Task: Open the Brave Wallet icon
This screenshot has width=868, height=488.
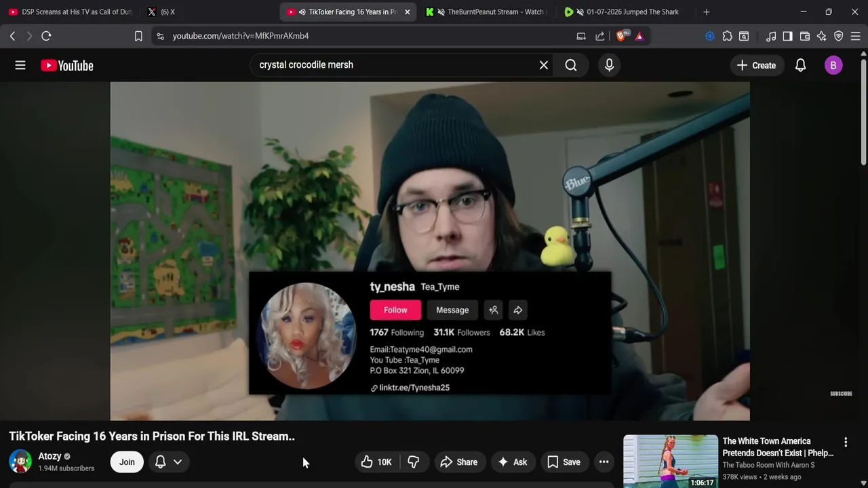Action: pyautogui.click(x=805, y=36)
